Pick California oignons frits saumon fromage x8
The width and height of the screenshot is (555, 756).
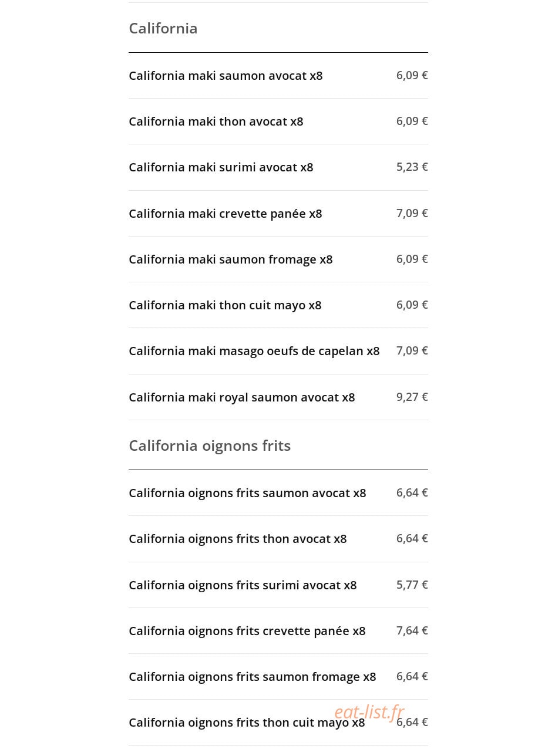pos(278,677)
